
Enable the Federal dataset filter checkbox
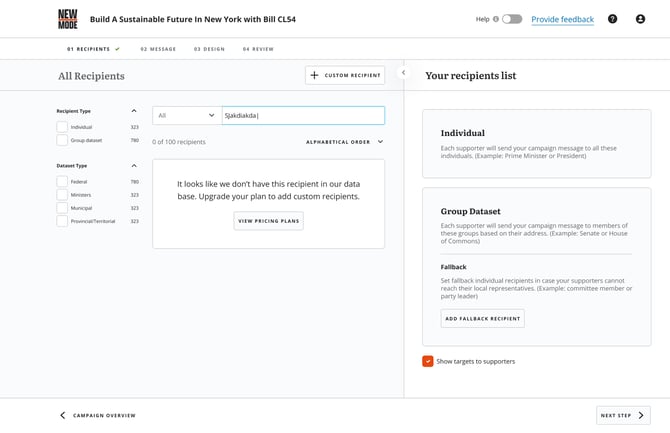(x=62, y=182)
